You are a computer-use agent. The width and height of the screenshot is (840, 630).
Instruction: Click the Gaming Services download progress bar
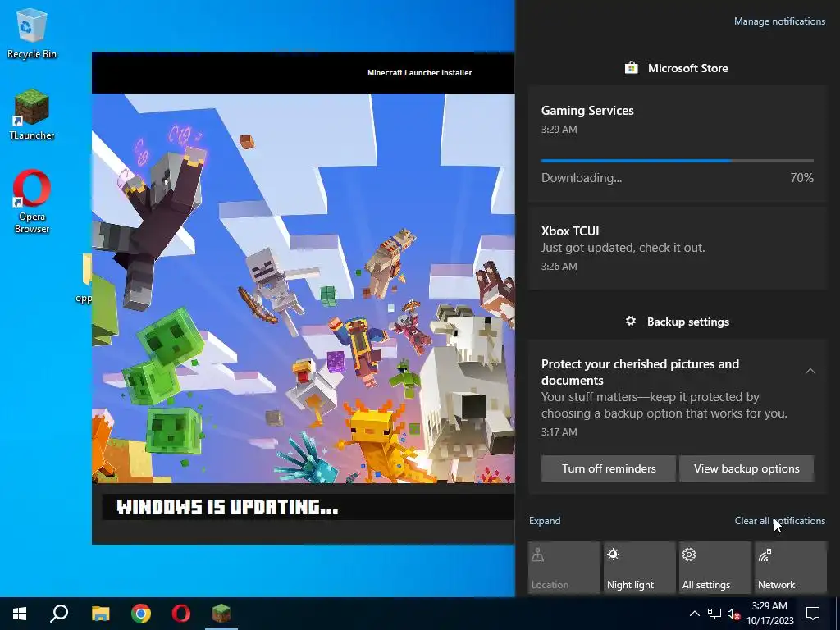677,160
